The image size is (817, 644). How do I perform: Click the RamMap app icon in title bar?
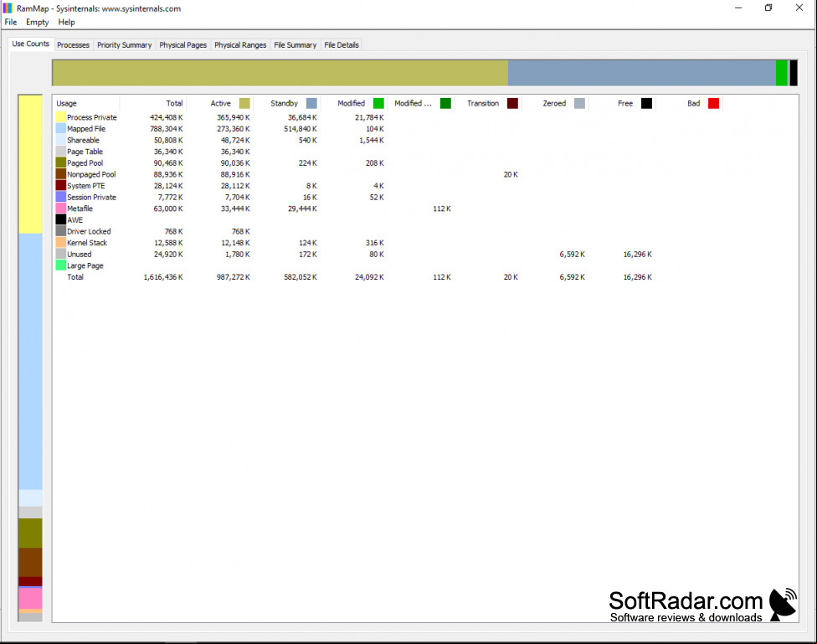8,8
